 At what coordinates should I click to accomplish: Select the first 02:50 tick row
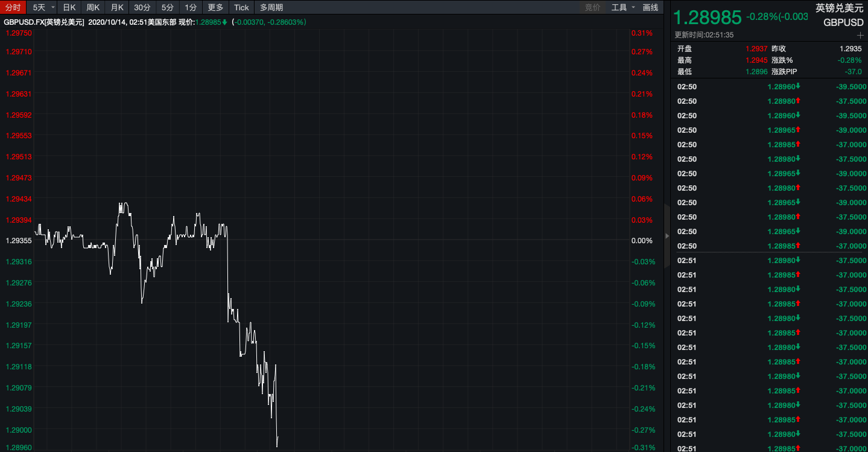pyautogui.click(x=769, y=86)
